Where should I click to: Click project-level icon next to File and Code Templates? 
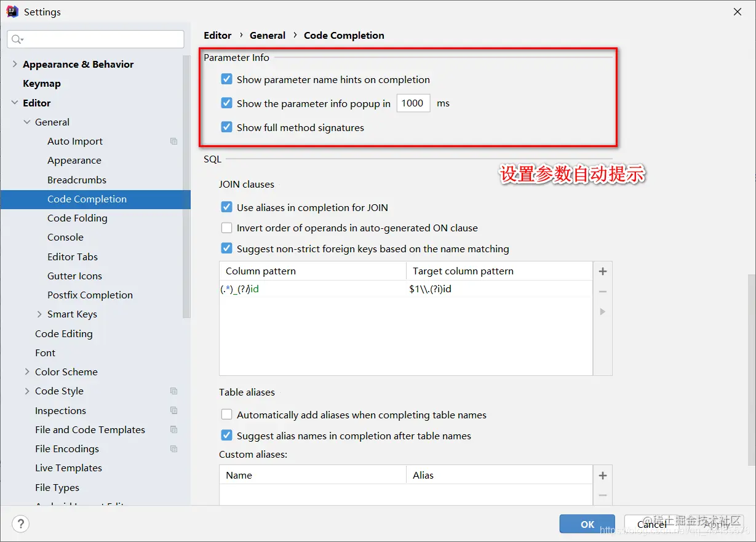coord(173,429)
